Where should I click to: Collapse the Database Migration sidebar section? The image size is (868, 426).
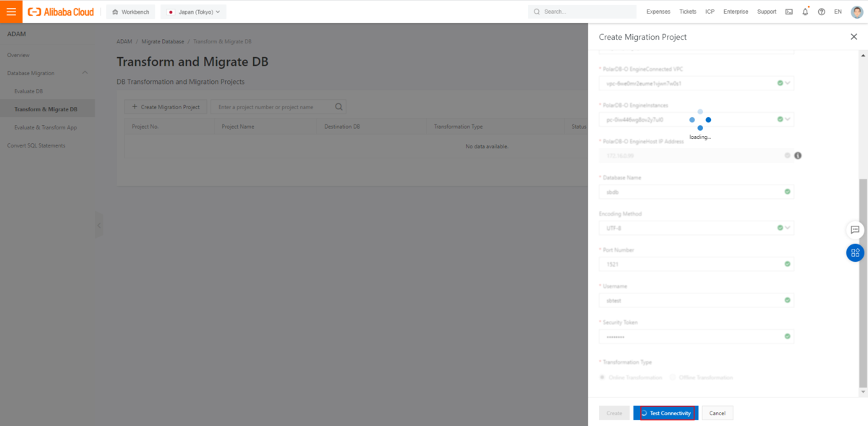point(85,73)
